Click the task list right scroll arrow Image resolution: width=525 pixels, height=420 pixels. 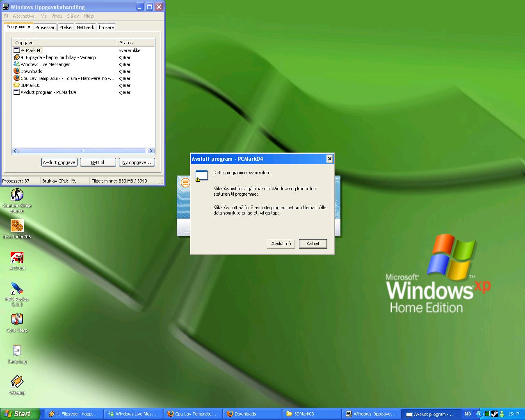tap(151, 151)
